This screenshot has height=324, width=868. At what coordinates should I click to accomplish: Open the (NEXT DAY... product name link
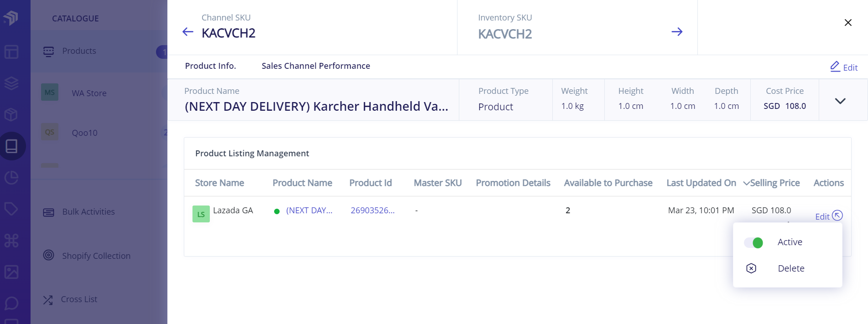[x=309, y=211]
